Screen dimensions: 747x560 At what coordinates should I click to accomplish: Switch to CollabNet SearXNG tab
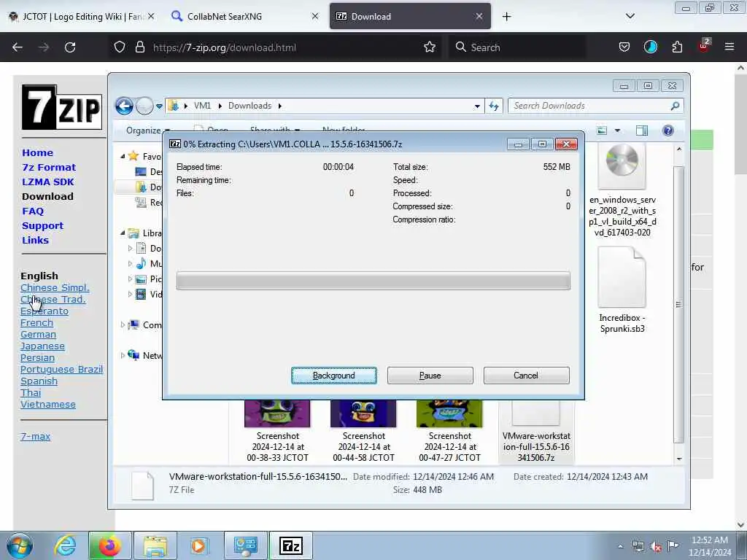click(x=245, y=17)
